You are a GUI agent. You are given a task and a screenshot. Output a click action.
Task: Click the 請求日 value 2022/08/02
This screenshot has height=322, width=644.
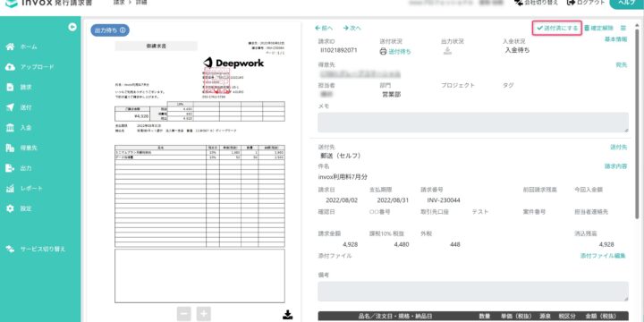tap(342, 200)
